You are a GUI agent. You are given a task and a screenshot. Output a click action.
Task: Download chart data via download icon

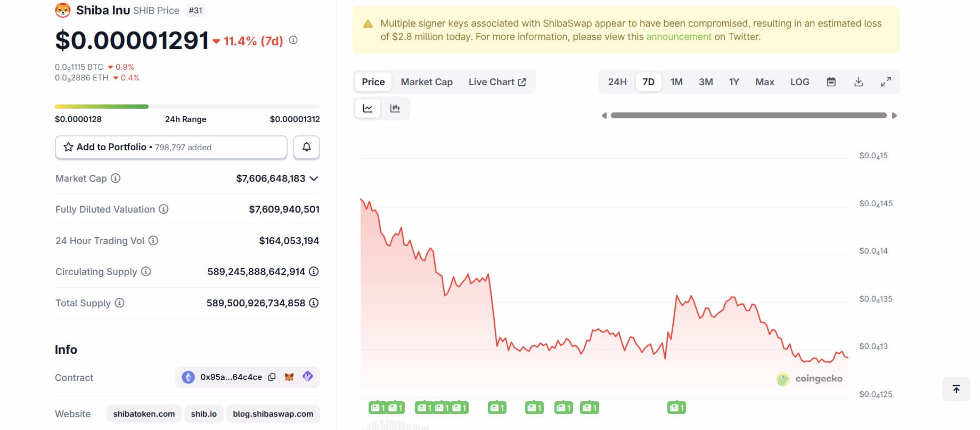tap(859, 82)
